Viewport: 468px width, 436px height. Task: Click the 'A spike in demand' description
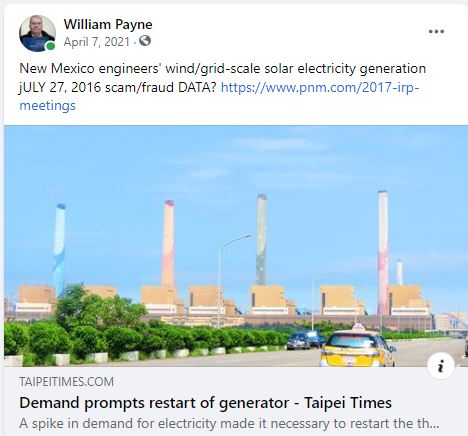coord(229,423)
